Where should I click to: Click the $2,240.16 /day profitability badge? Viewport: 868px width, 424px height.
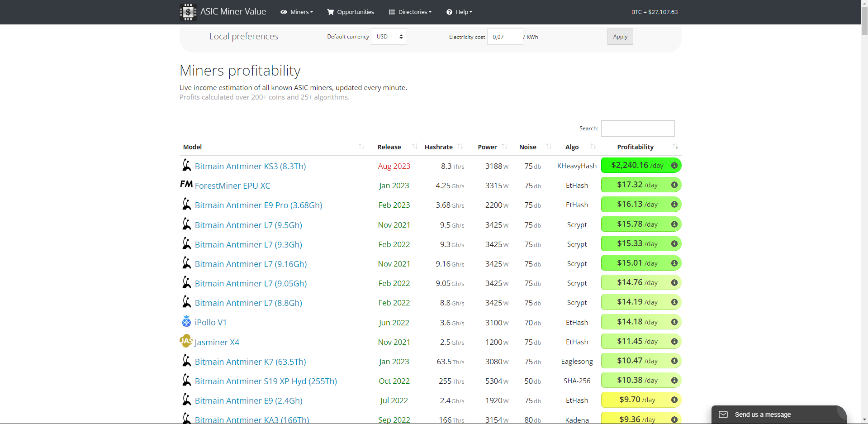tap(641, 166)
